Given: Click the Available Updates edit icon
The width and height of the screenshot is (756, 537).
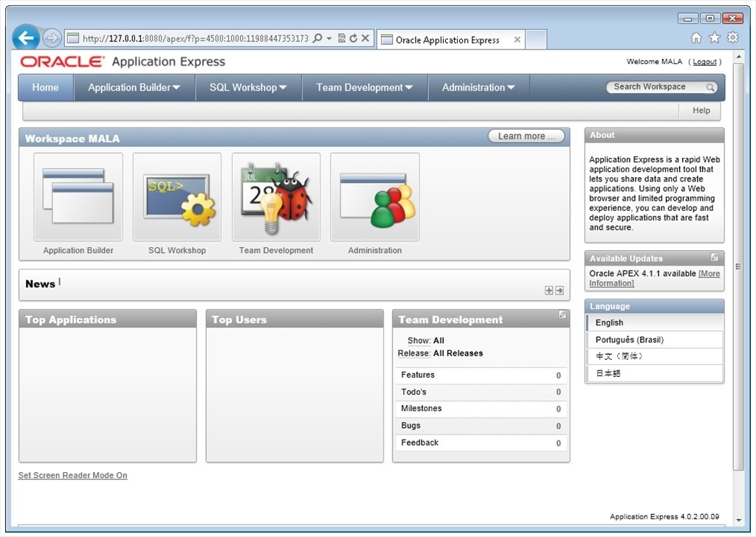Looking at the screenshot, I should 715,257.
